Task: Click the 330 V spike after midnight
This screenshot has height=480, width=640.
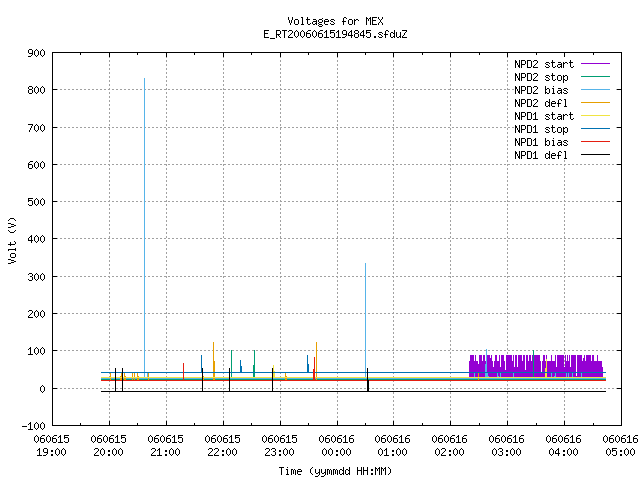Action: pos(365,318)
